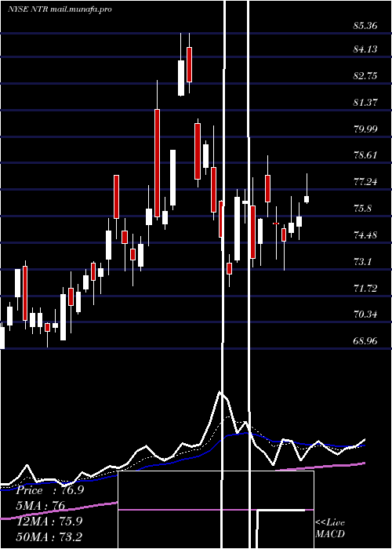
Task: Select the 77.24 price axis label
Action: click(x=365, y=181)
